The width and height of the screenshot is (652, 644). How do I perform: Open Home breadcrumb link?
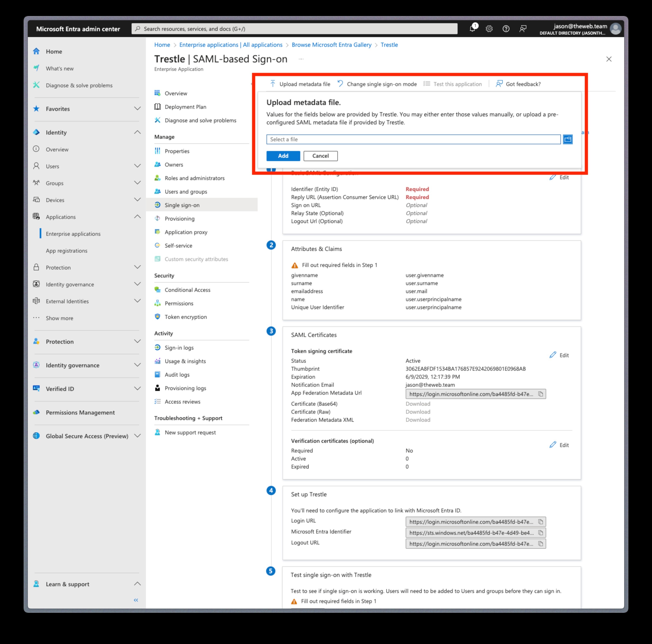(162, 45)
